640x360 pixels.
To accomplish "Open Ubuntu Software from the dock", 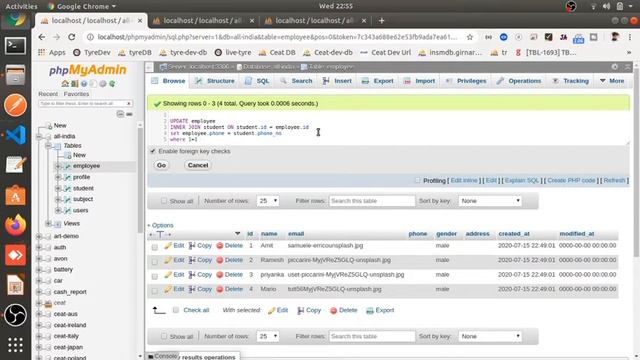I will click(15, 195).
